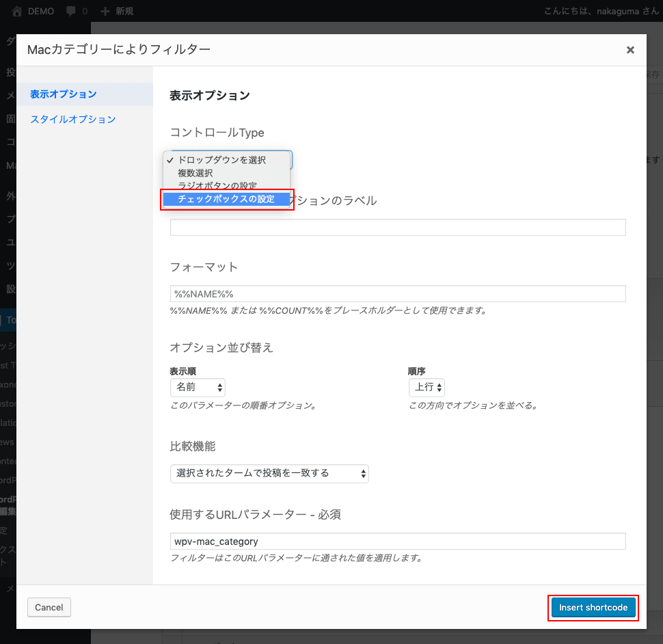Choose ラジオボタンの設定 option

coord(226,185)
